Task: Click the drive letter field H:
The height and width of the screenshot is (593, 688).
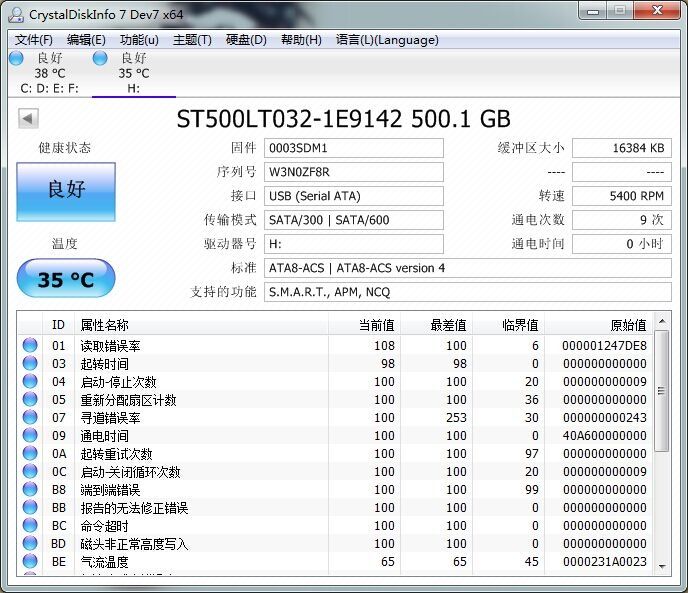Action: click(x=354, y=244)
